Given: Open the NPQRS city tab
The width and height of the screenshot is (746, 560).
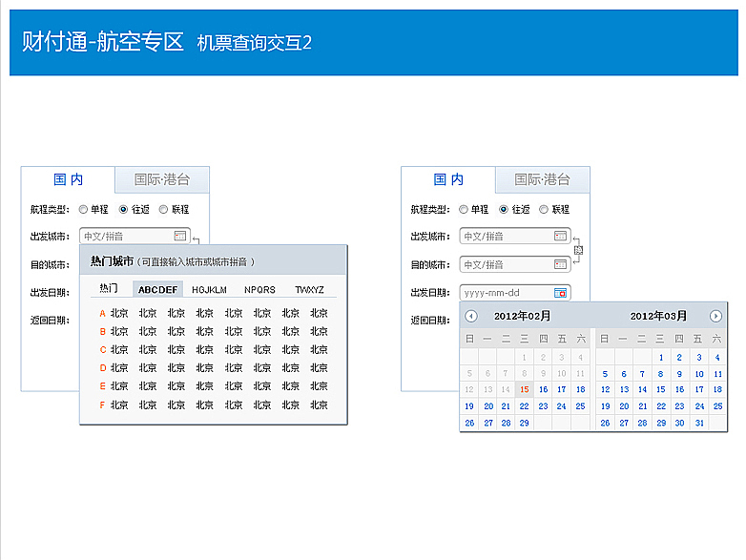Looking at the screenshot, I should (x=259, y=290).
